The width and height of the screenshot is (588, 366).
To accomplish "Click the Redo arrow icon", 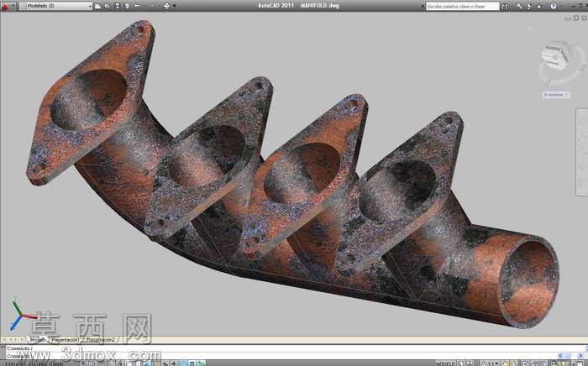I will 150,6.
